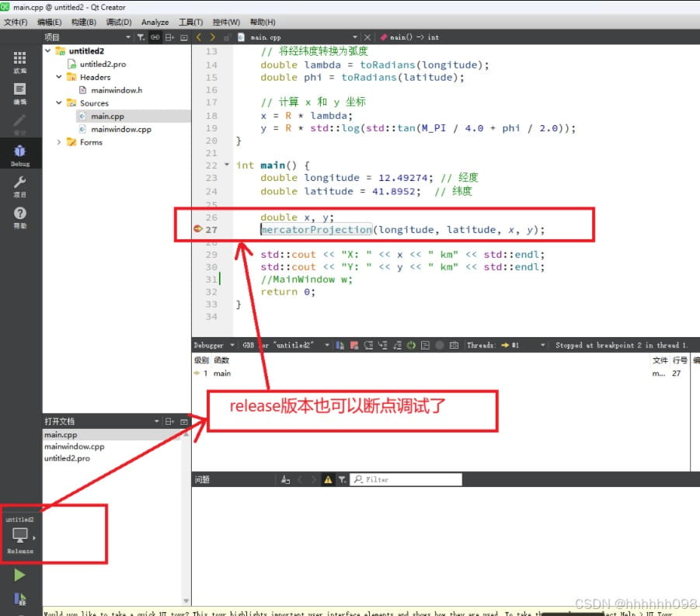
Task: Switch to Welcome mode icon in sidebar
Action: (20, 61)
